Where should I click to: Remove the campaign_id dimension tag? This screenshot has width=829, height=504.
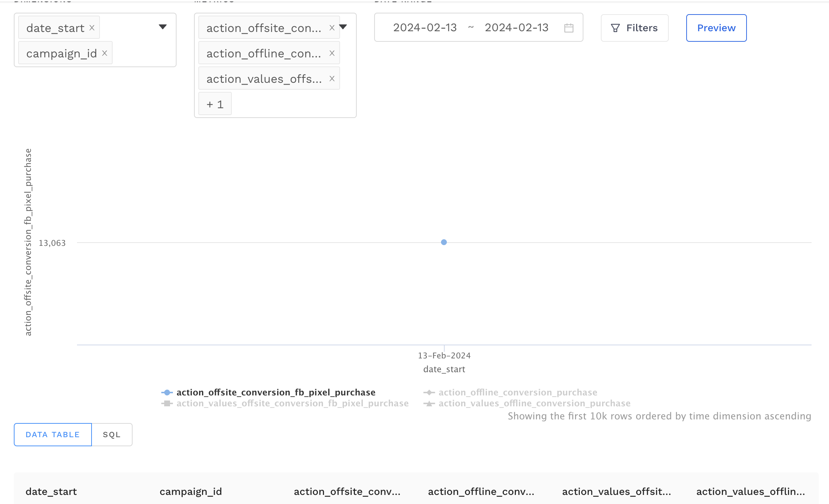click(x=105, y=53)
